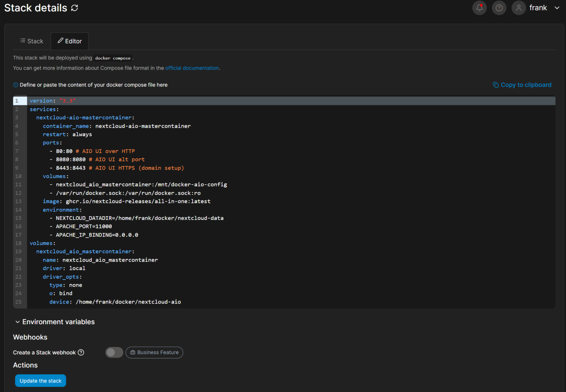Open the frank account dropdown chevron

pyautogui.click(x=556, y=8)
